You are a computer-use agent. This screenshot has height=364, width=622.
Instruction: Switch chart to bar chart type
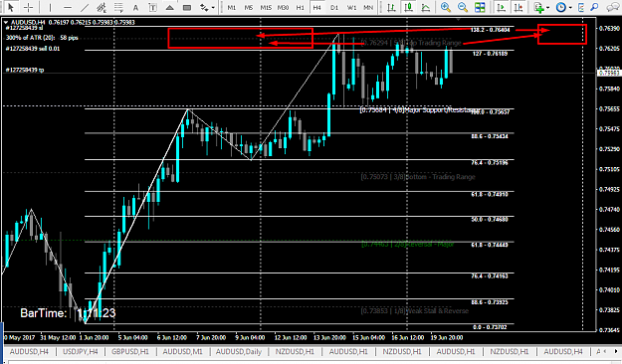[x=391, y=7]
